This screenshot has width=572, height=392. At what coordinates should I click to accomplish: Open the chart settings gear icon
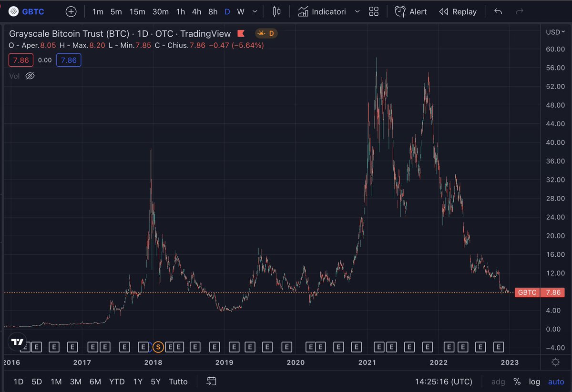(555, 362)
